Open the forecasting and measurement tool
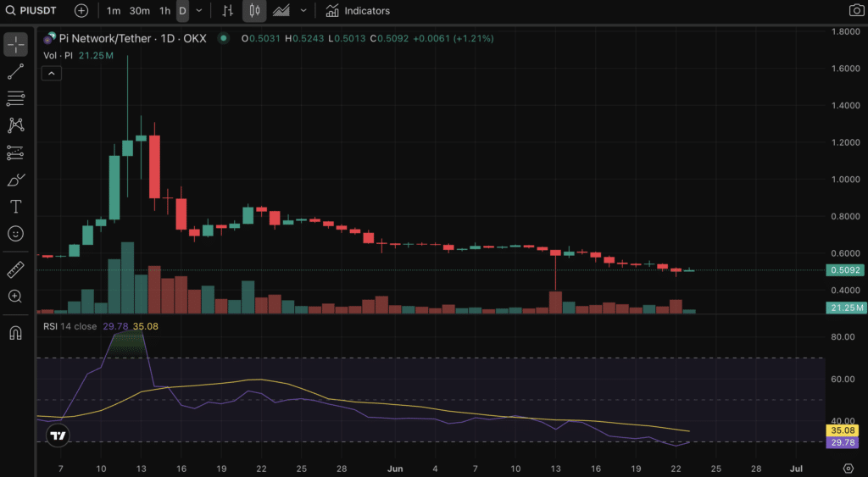The image size is (868, 477). [x=15, y=153]
